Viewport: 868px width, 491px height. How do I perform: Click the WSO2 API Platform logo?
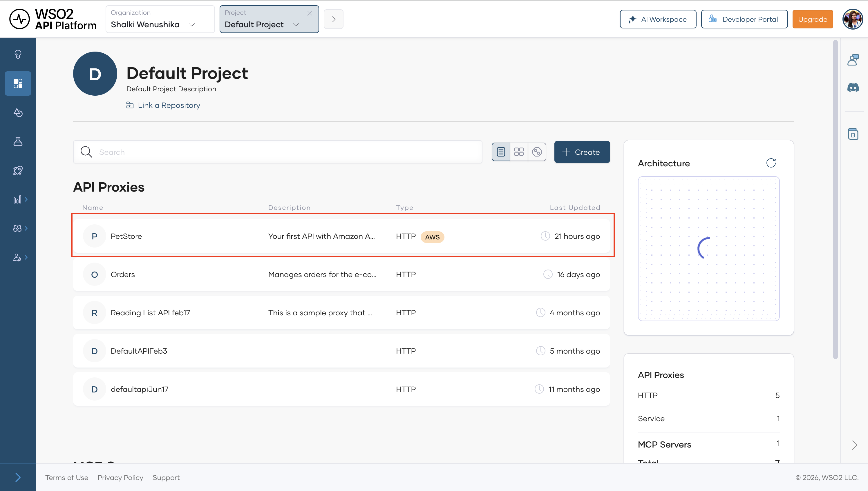(x=53, y=19)
